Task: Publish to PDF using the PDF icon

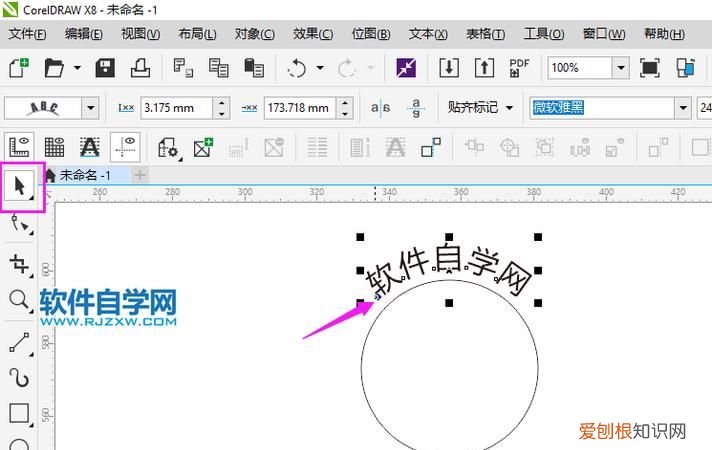Action: point(519,68)
